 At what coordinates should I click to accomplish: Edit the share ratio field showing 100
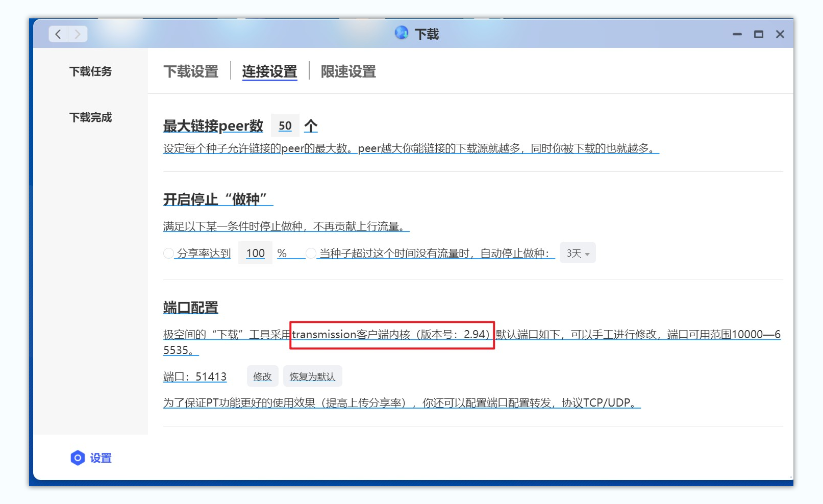255,253
